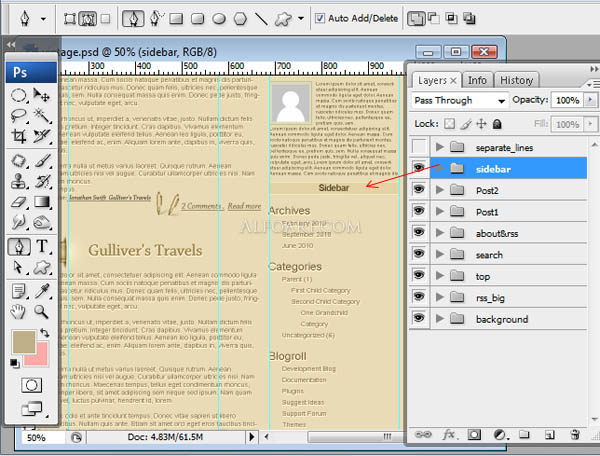
Task: Select the Slice tool
Action: [42, 136]
